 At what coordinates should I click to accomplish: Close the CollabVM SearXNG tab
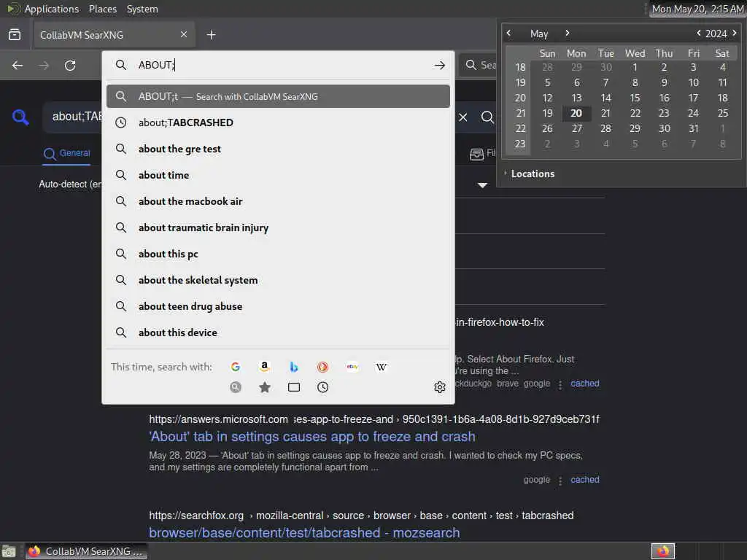coord(184,34)
